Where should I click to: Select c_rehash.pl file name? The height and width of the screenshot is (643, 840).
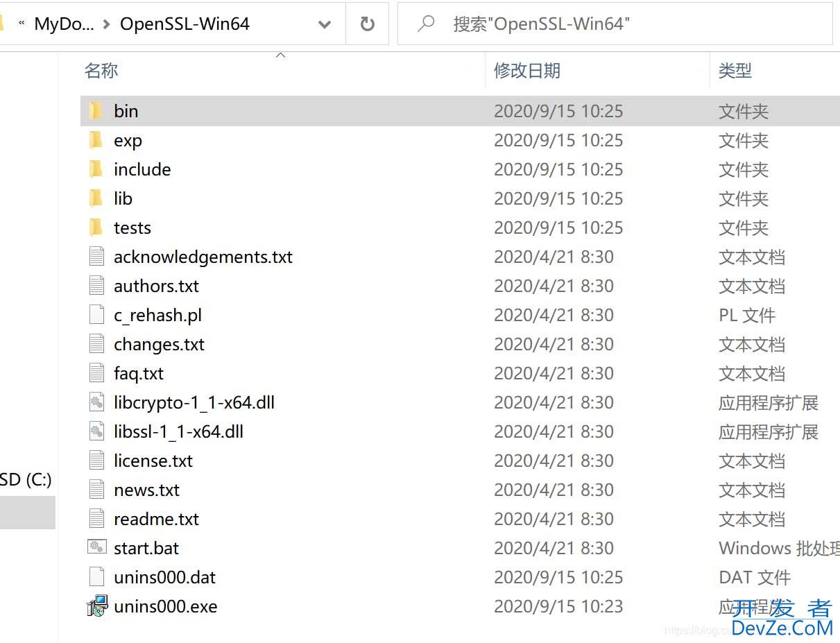[x=158, y=316]
